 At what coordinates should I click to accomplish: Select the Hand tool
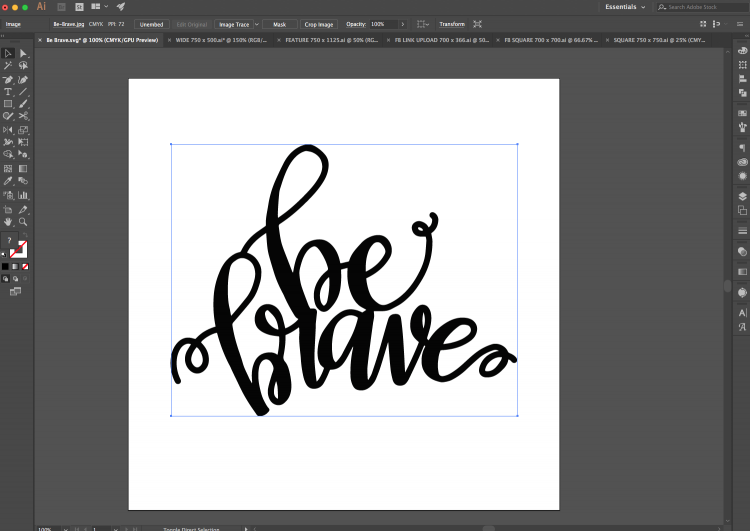8,221
